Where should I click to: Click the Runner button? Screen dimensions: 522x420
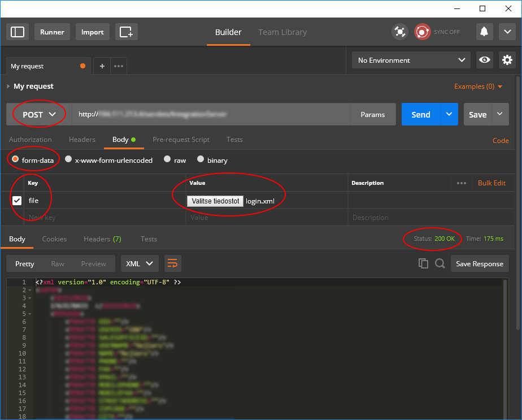tap(52, 32)
